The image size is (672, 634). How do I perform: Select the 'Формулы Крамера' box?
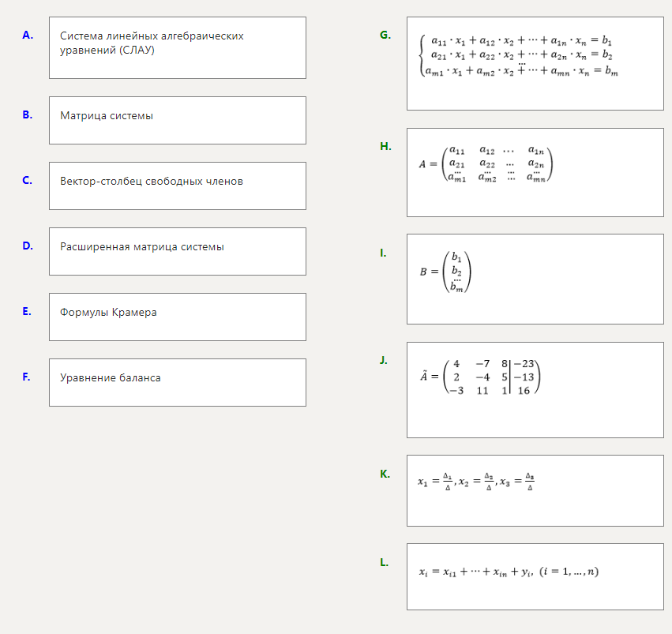coord(177,317)
